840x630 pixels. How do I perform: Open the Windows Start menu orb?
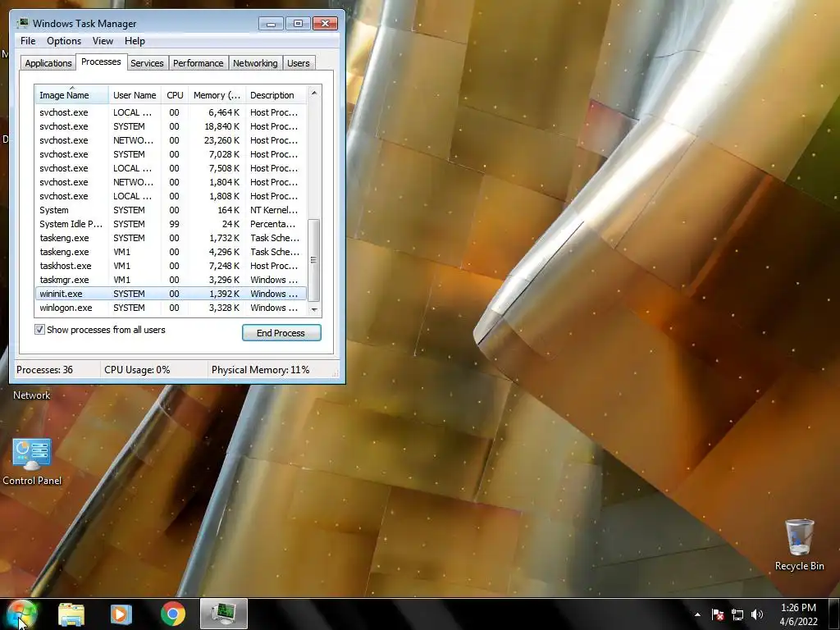[x=21, y=614]
